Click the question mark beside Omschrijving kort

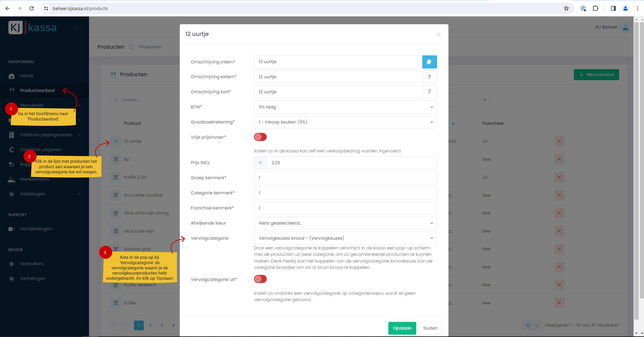pyautogui.click(x=429, y=92)
